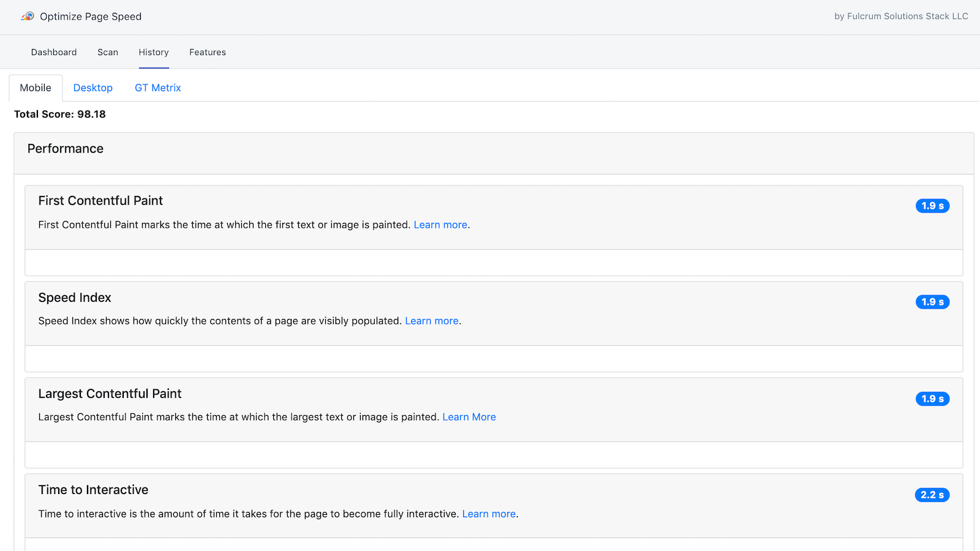
Task: Click the Time to Interactive 2.2 s badge
Action: [x=932, y=495]
